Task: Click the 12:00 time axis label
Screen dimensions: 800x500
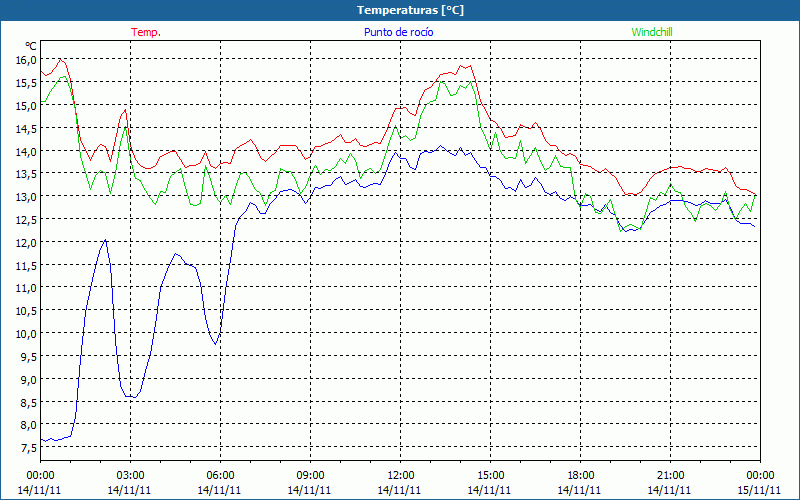Action: coord(400,476)
